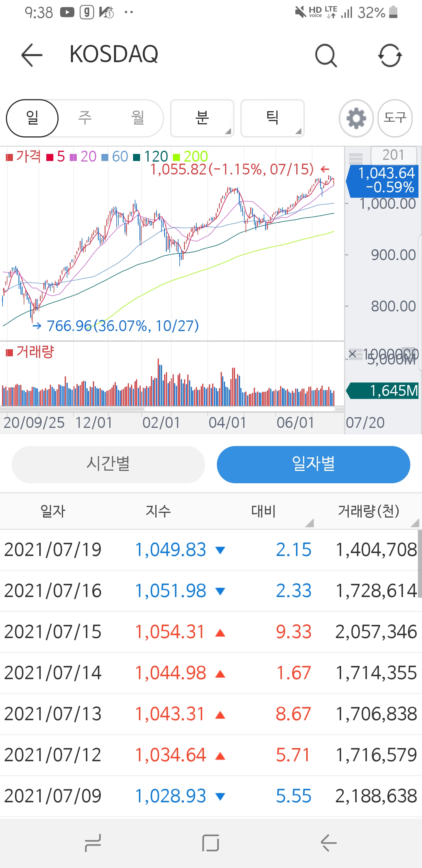Image resolution: width=422 pixels, height=868 pixels.
Task: Close the volume pane with X icon
Action: click(352, 354)
